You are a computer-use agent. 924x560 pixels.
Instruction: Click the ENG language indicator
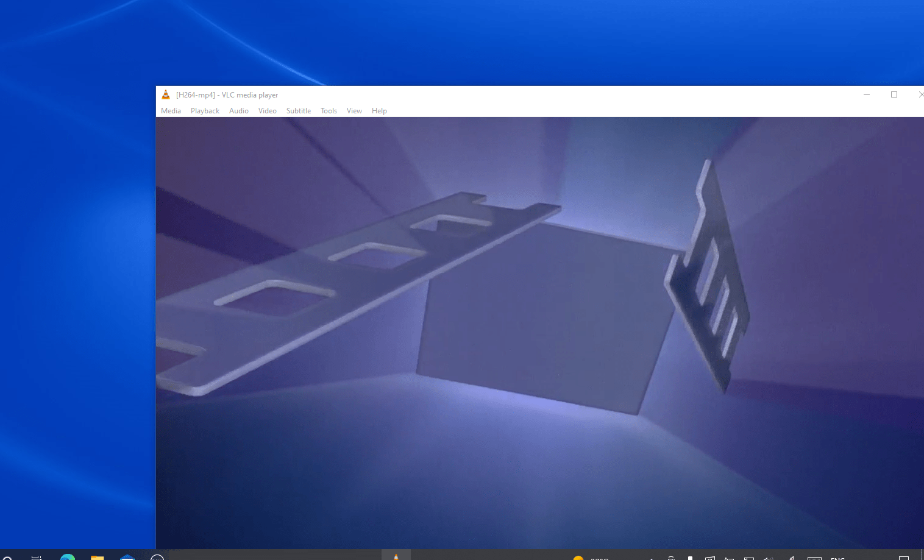click(x=838, y=558)
